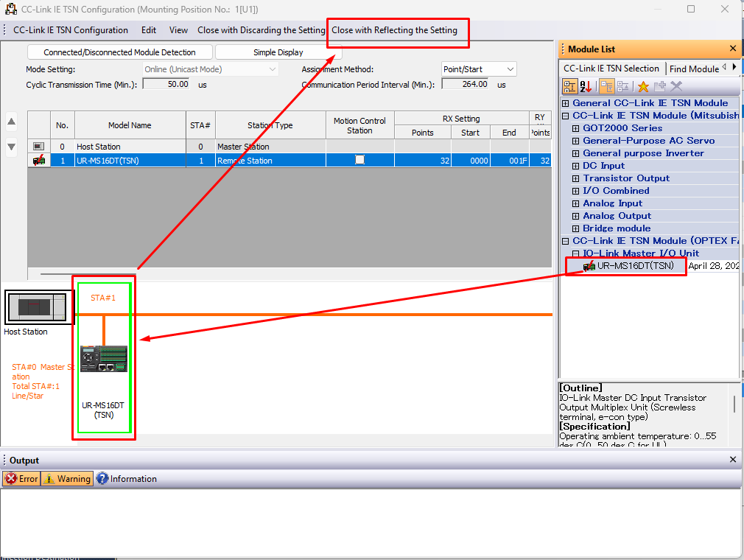The image size is (744, 560).
Task: Click the Master Station type cell
Action: 270,147
